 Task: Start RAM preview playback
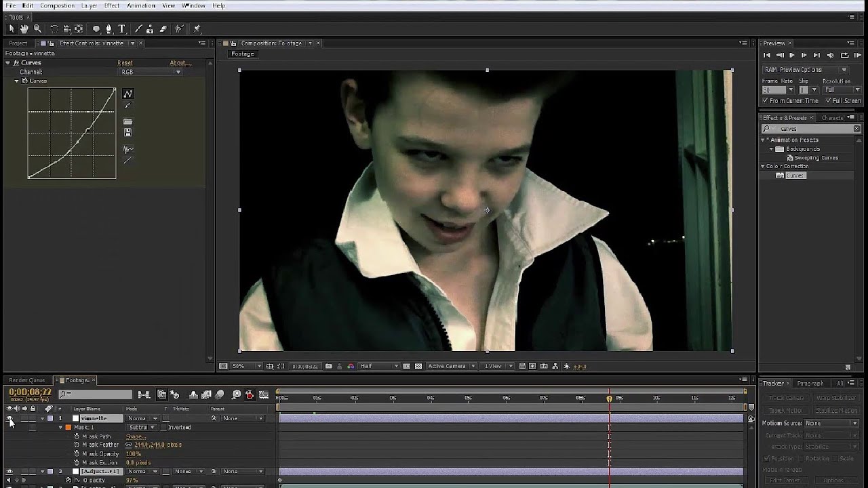click(857, 55)
